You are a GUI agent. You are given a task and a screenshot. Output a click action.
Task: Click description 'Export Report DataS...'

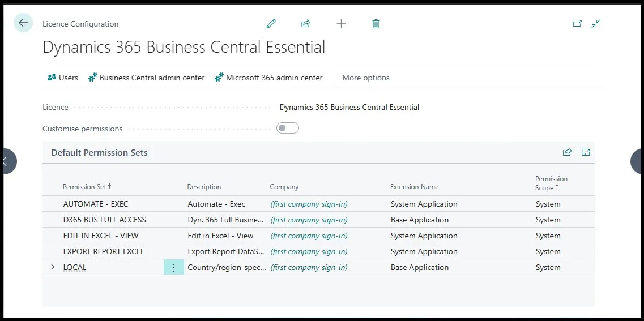pyautogui.click(x=227, y=251)
